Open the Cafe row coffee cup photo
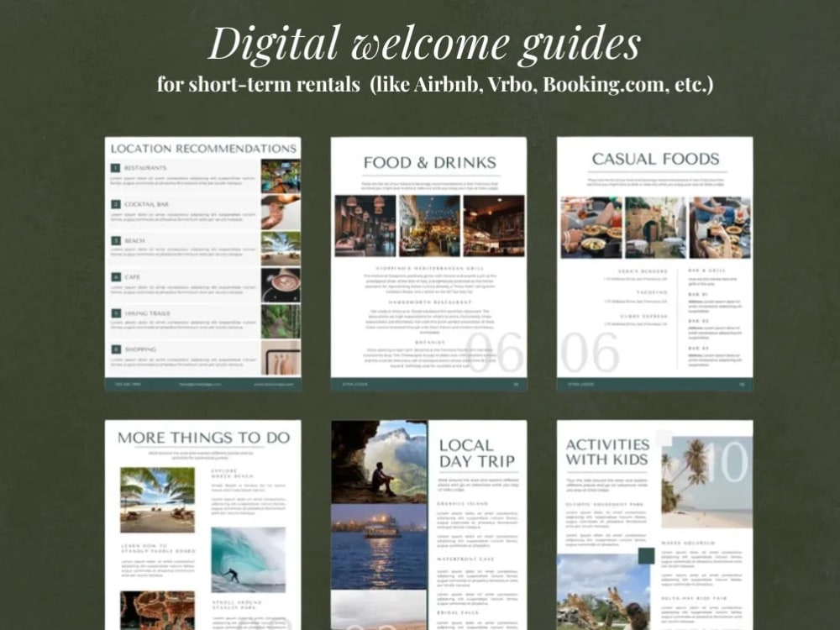 pyautogui.click(x=281, y=285)
